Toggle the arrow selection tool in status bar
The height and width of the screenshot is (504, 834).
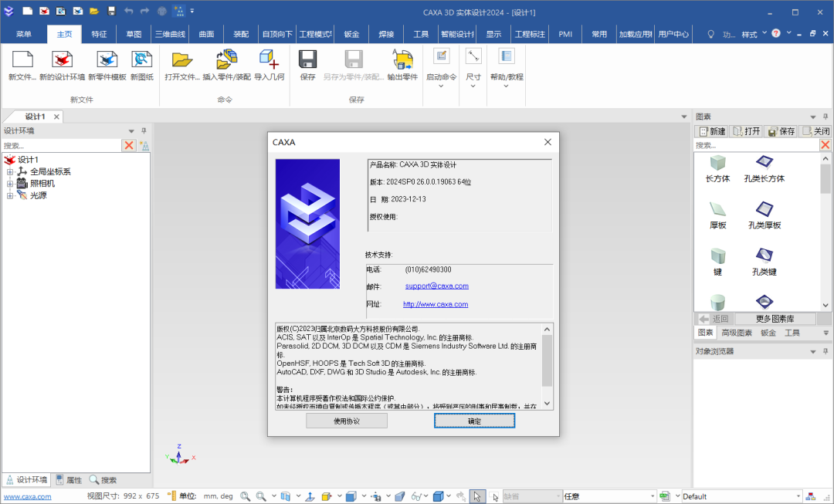[477, 496]
